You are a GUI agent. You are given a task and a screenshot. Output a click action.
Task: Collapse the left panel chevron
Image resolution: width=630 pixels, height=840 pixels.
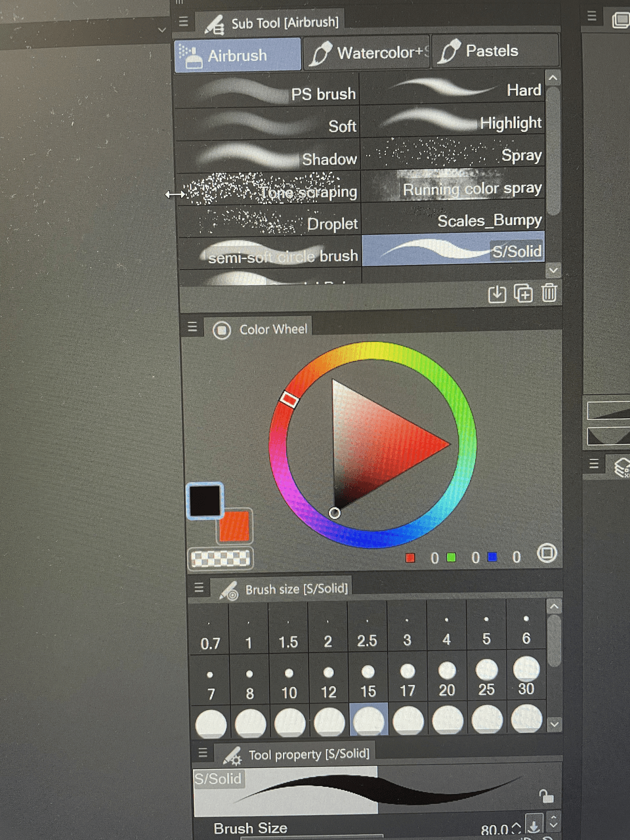(161, 30)
